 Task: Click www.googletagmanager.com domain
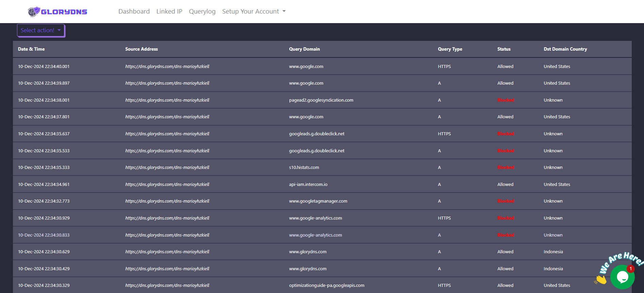click(x=318, y=201)
